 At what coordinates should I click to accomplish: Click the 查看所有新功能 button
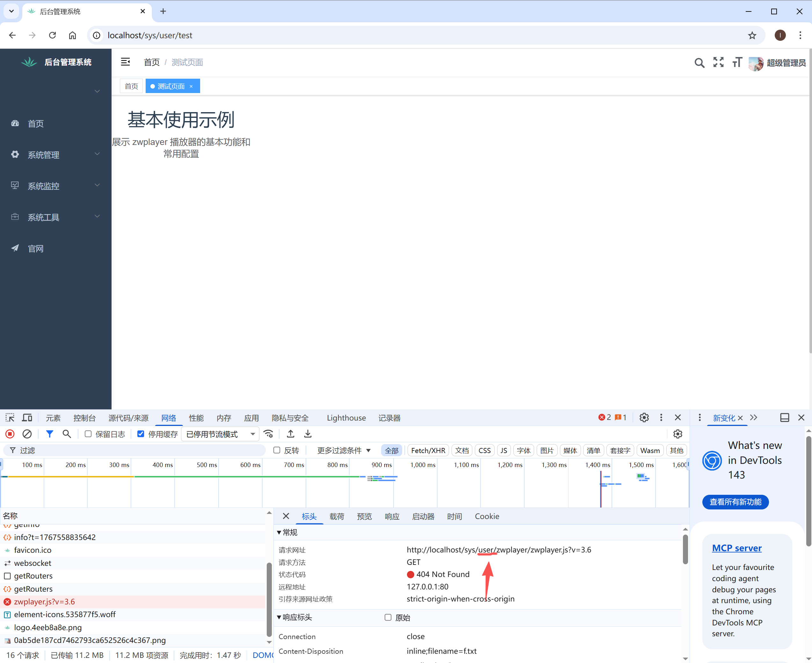tap(735, 502)
